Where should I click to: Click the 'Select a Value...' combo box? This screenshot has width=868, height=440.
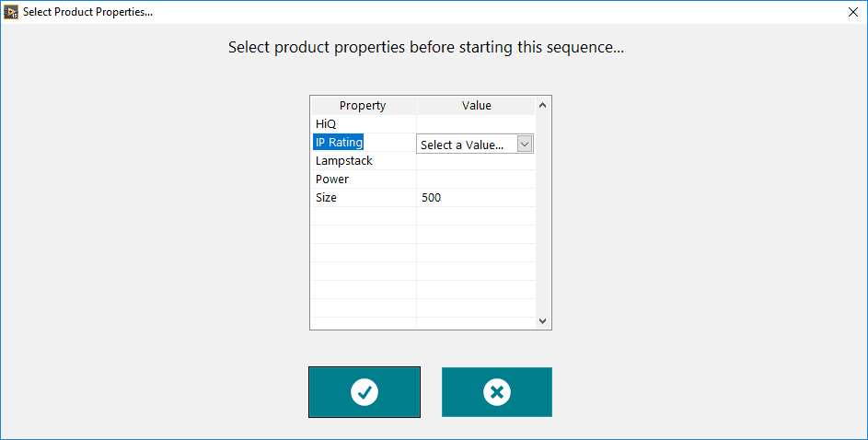click(475, 145)
